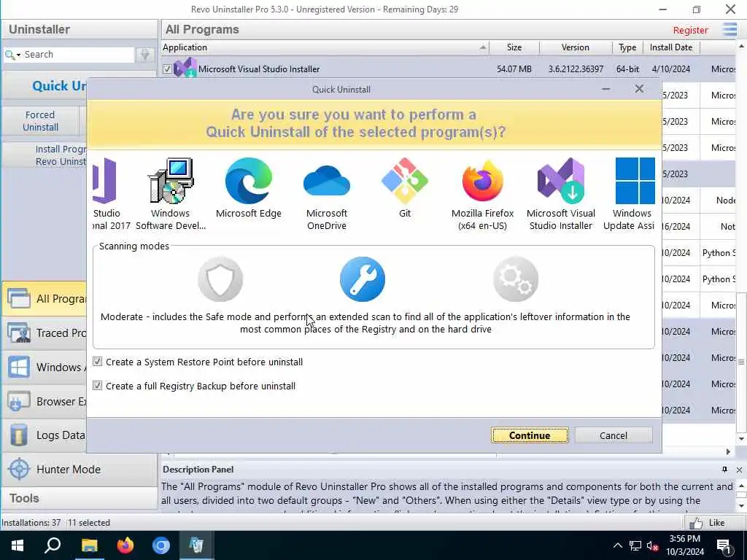Image resolution: width=747 pixels, height=560 pixels.
Task: Click the Register link
Action: pos(690,30)
